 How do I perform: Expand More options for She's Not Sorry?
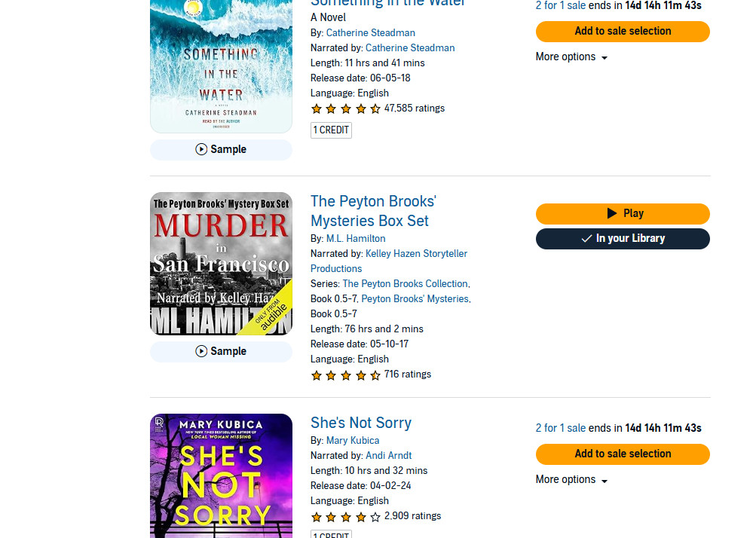point(571,480)
